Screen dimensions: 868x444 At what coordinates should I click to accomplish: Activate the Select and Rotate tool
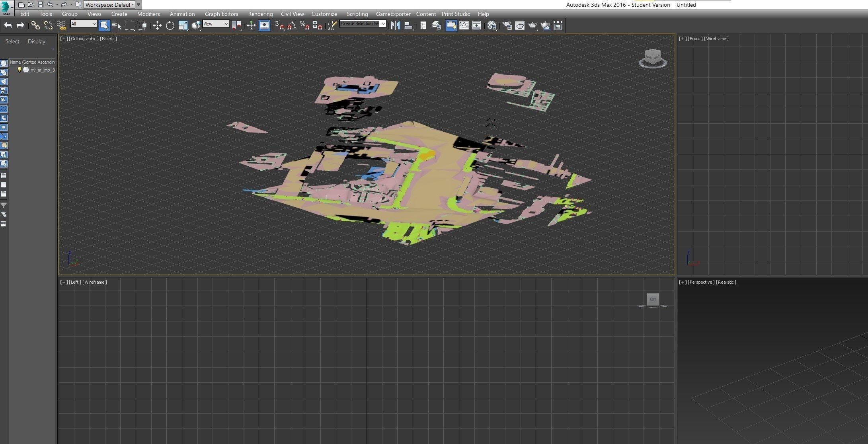(170, 25)
